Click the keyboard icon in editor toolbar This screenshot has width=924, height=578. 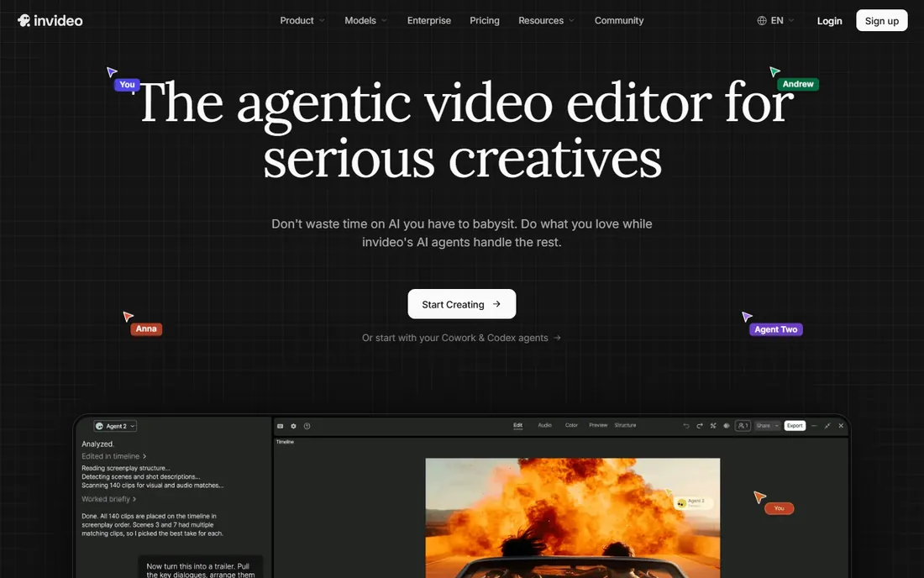tap(280, 426)
